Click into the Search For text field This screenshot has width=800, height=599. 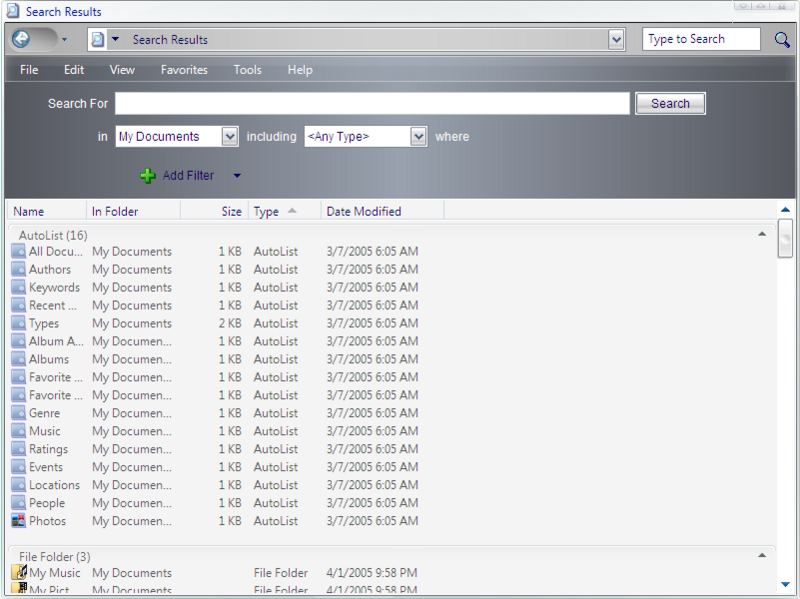pos(372,104)
